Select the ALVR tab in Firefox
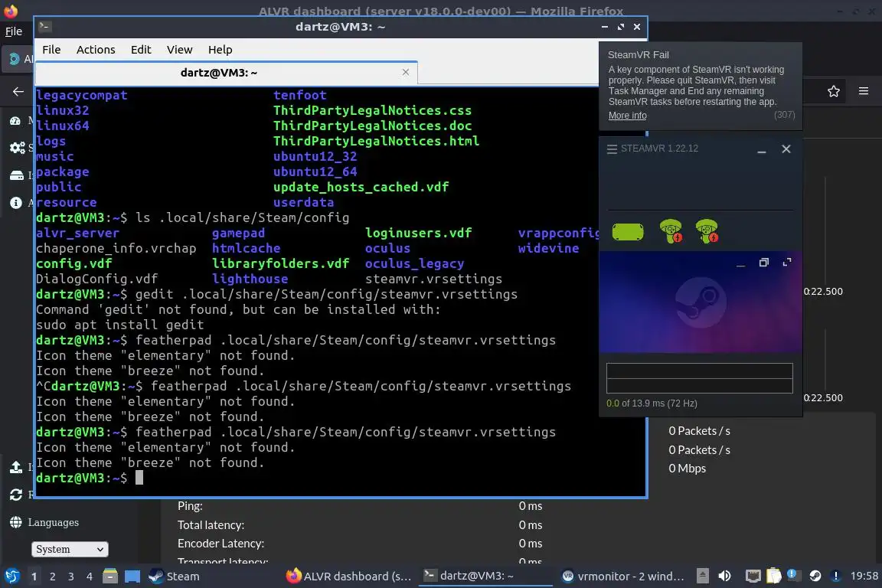882x588 pixels. pos(18,58)
